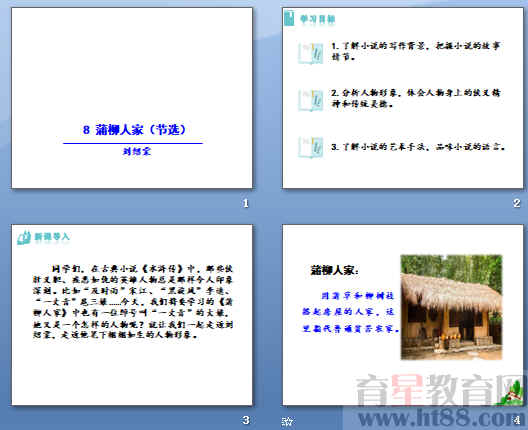528x430 pixels.
Task: Click the slide number 2 label
Action: click(x=517, y=203)
